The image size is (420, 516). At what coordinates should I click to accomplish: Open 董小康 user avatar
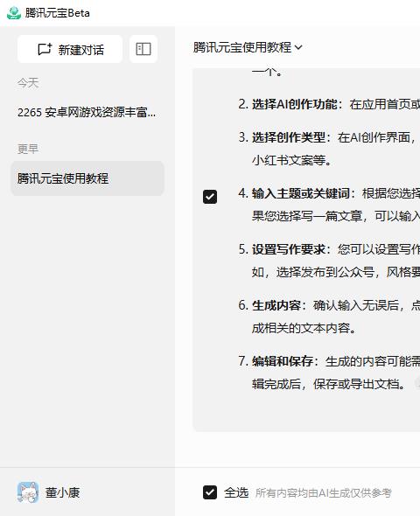pos(28,492)
